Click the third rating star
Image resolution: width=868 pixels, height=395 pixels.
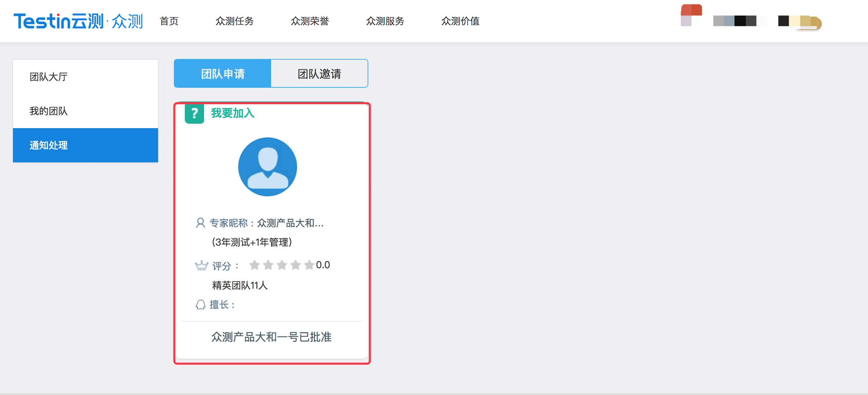pos(282,265)
